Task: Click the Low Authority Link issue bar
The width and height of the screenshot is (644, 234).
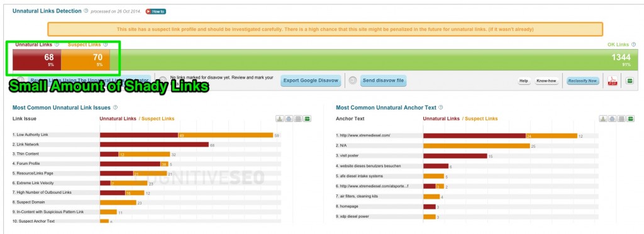Action: pos(186,135)
